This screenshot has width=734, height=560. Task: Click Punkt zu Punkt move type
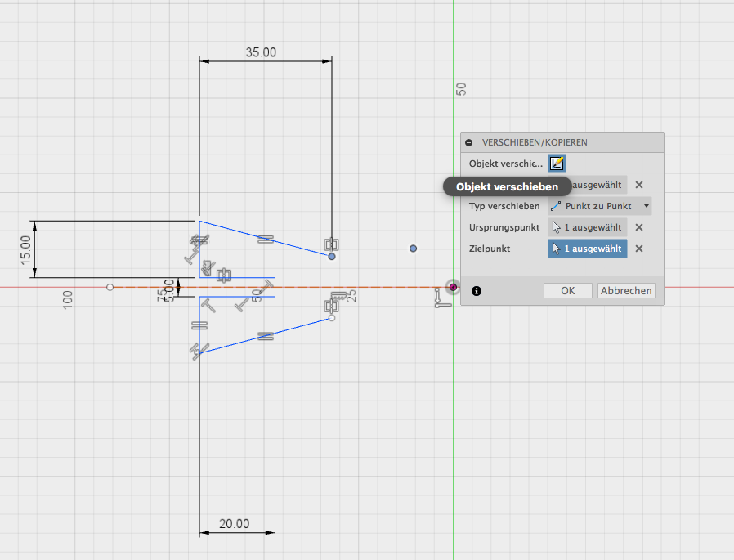(x=600, y=206)
